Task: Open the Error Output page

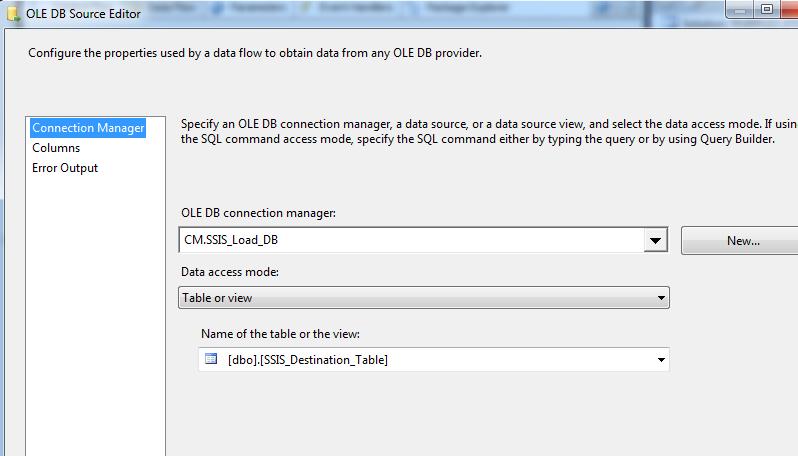Action: point(65,168)
